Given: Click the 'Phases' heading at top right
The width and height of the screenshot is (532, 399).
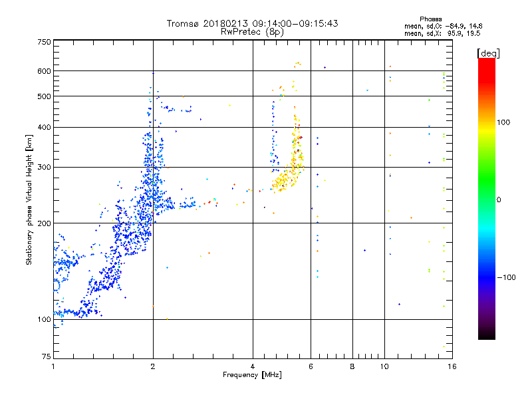Looking at the screenshot, I should (x=430, y=19).
